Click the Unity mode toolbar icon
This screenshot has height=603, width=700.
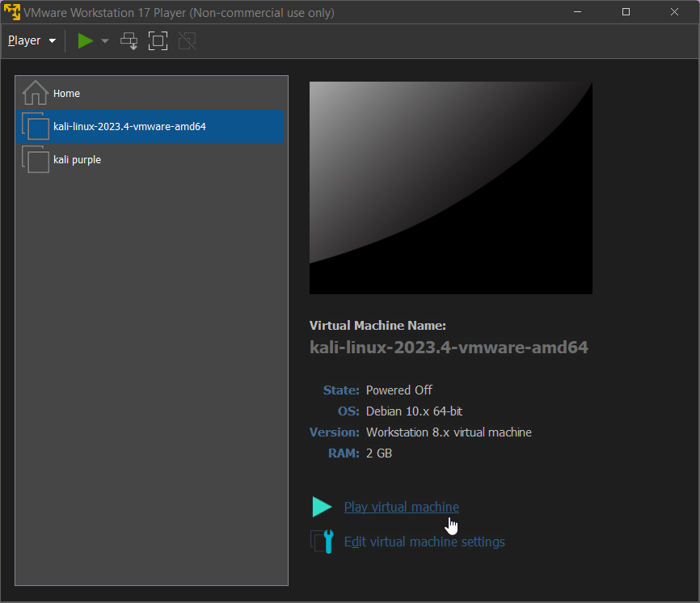187,40
